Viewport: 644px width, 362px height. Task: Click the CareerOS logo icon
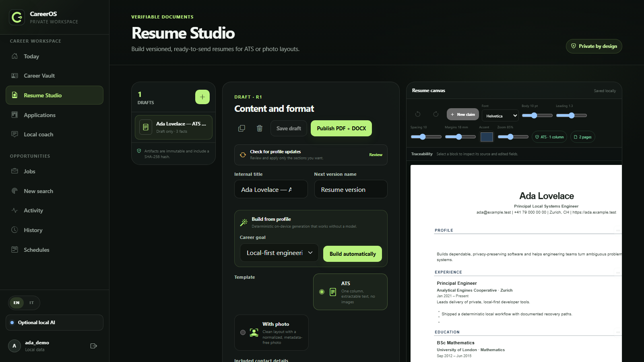click(17, 17)
